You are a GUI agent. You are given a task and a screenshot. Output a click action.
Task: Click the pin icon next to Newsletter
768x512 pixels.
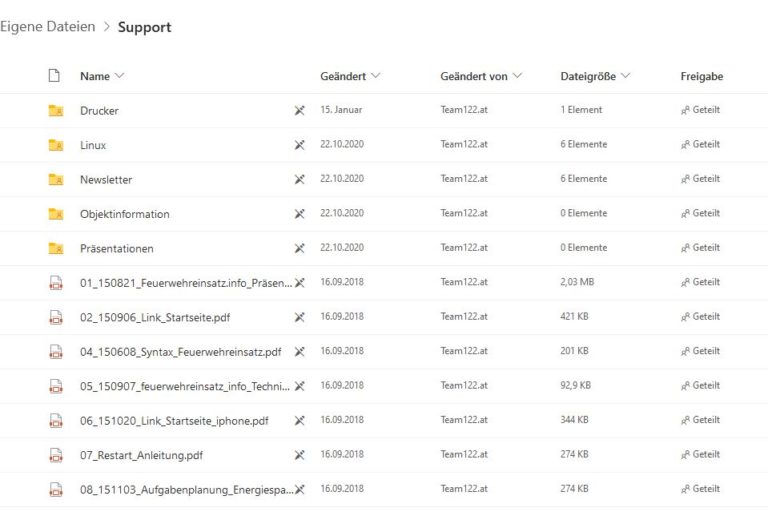point(299,180)
